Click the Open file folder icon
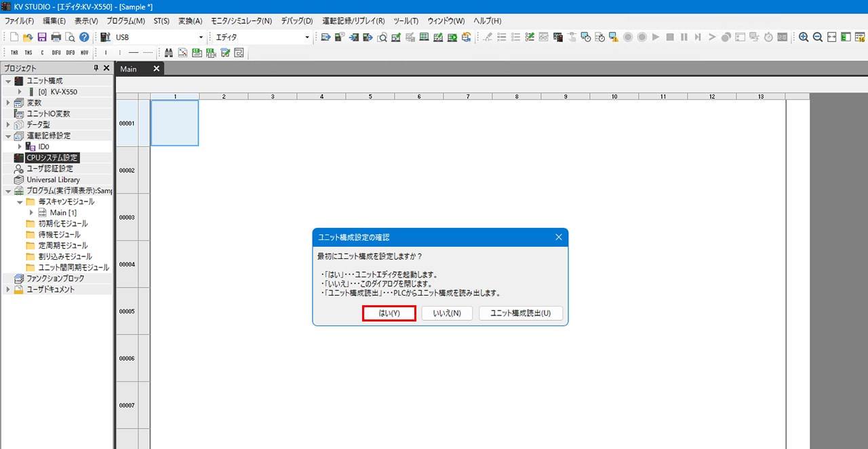868x449 pixels. 28,37
